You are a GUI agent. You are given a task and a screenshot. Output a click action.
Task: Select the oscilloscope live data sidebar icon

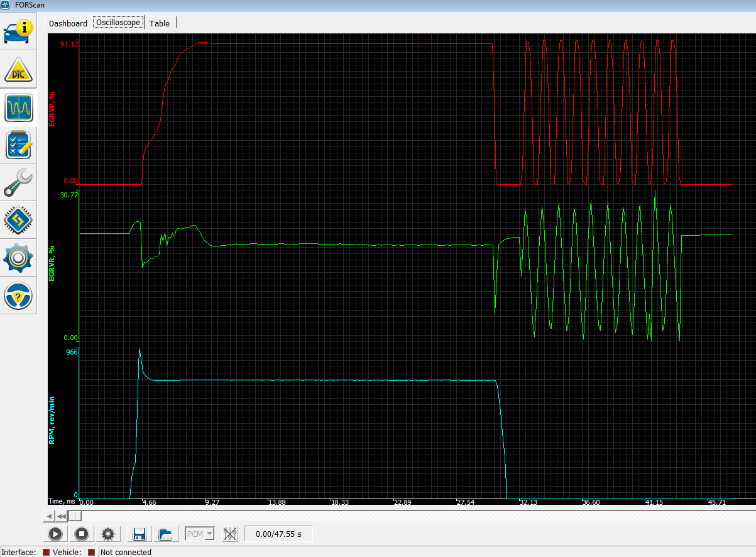pos(18,108)
